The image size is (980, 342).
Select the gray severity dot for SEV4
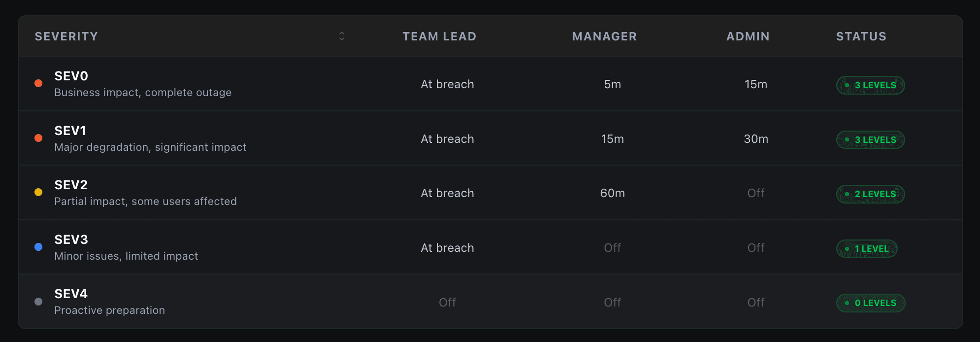[x=38, y=302]
